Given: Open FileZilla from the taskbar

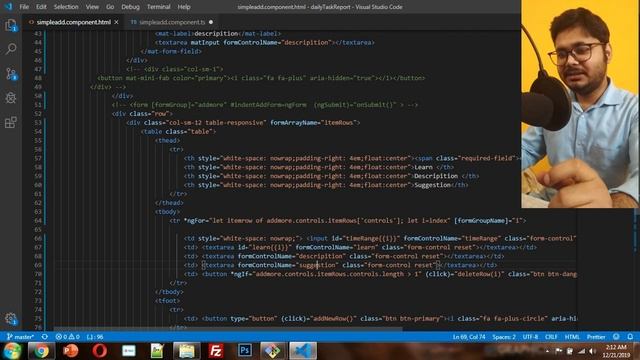Looking at the screenshot, I should [x=216, y=351].
